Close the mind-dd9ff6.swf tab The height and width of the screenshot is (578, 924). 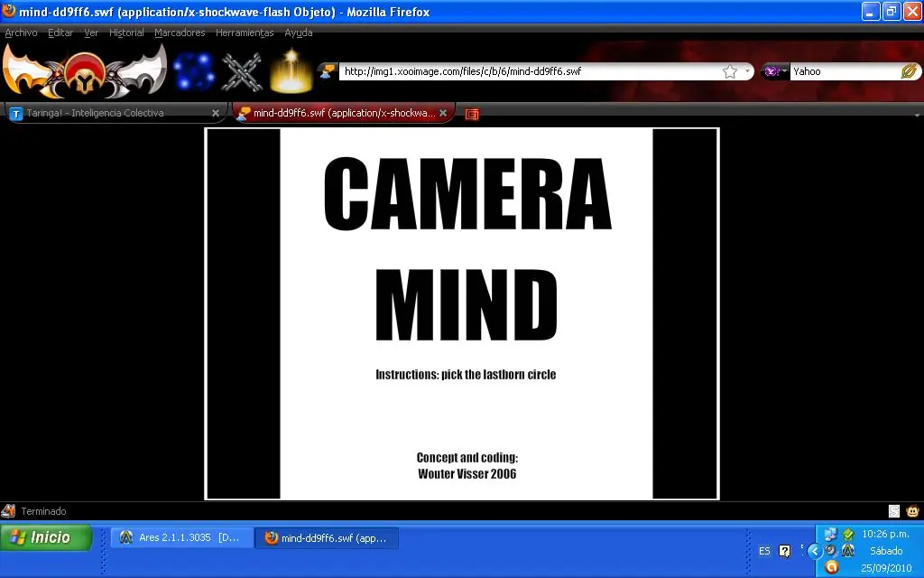[443, 114]
